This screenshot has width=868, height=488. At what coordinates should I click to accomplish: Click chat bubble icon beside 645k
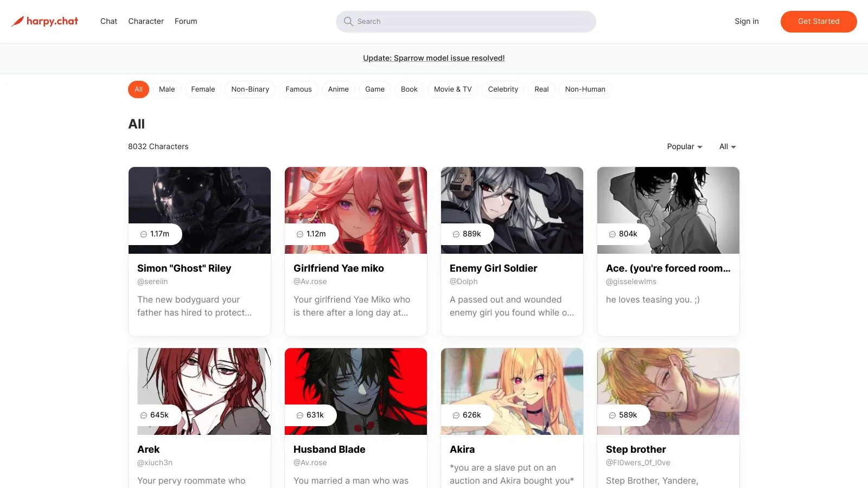[x=144, y=415]
